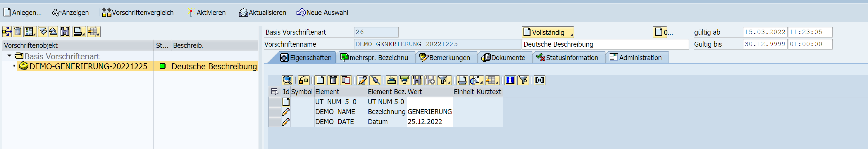Switch to the Bemerkungen tab
The height and width of the screenshot is (149, 868).
click(445, 58)
